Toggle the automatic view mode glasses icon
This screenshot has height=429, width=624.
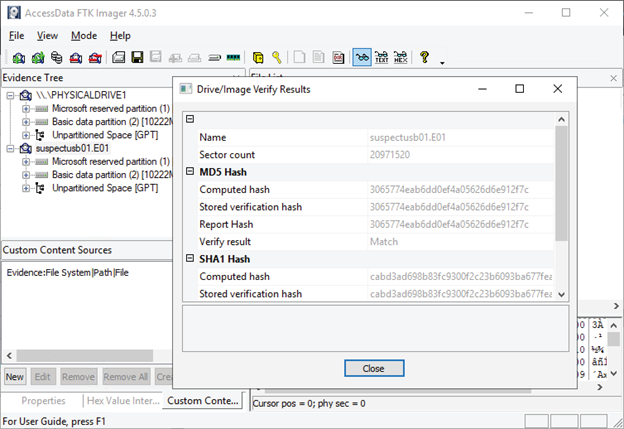pyautogui.click(x=362, y=57)
